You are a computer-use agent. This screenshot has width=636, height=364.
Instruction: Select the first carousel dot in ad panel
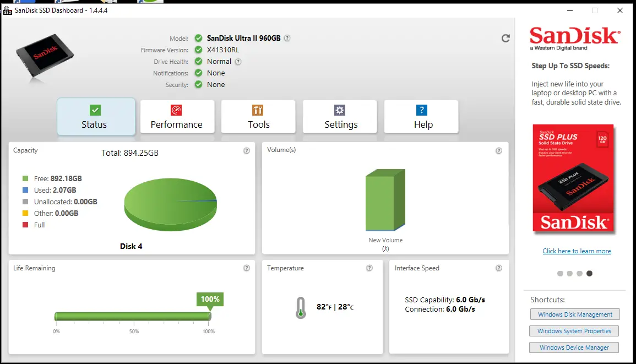tap(560, 274)
